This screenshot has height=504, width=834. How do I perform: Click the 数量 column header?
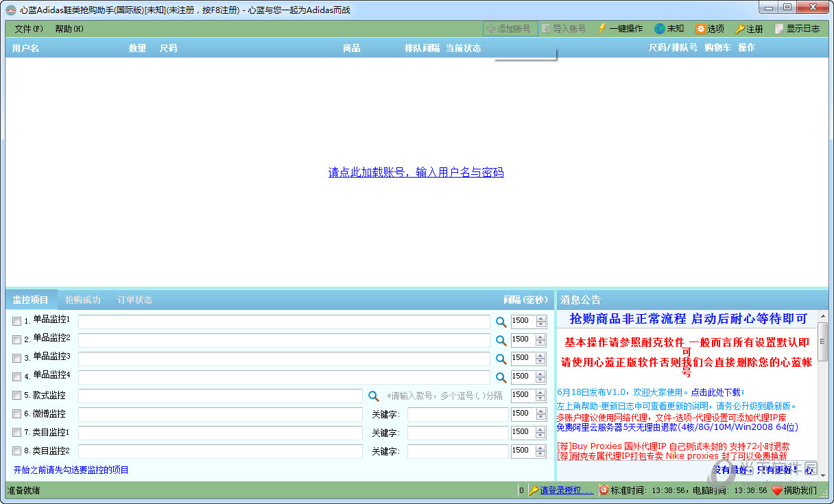click(x=138, y=48)
